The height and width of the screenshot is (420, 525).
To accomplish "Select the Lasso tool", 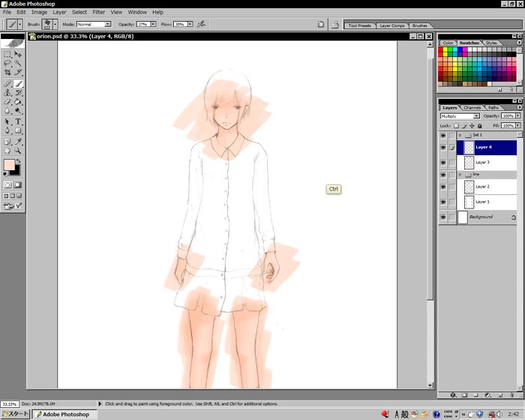I will (7, 64).
